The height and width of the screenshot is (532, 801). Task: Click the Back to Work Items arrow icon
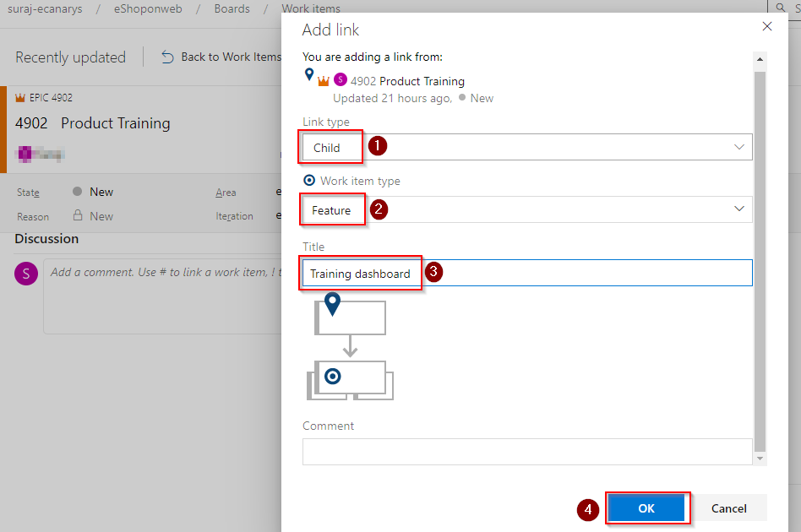(x=167, y=57)
